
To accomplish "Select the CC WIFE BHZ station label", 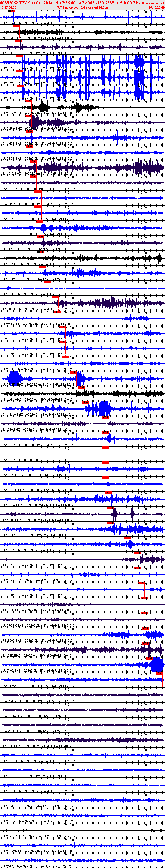I will [x=12, y=731].
